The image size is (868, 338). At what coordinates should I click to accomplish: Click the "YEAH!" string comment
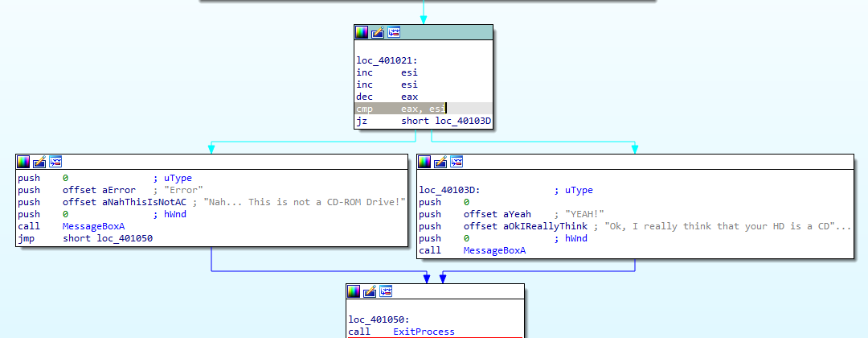[x=584, y=214]
